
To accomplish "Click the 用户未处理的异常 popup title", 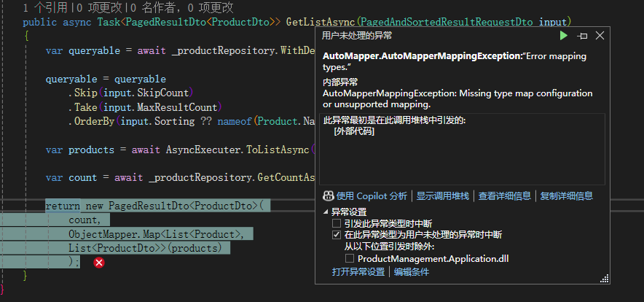I will 356,36.
